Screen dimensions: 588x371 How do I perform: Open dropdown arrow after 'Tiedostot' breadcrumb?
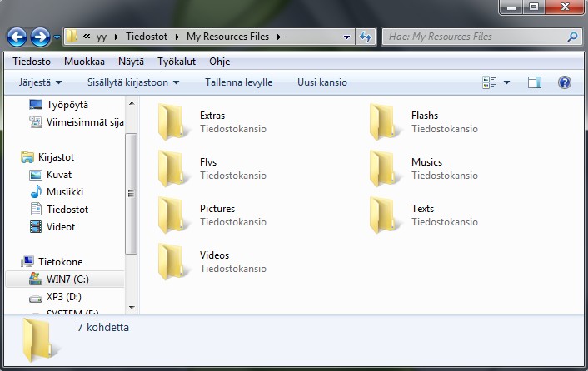coord(177,37)
